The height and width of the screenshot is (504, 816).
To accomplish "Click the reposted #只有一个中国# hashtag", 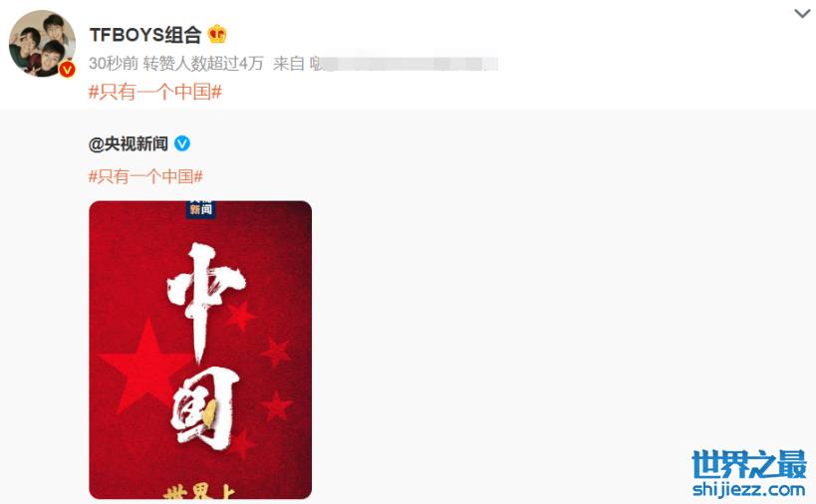I will point(145,176).
